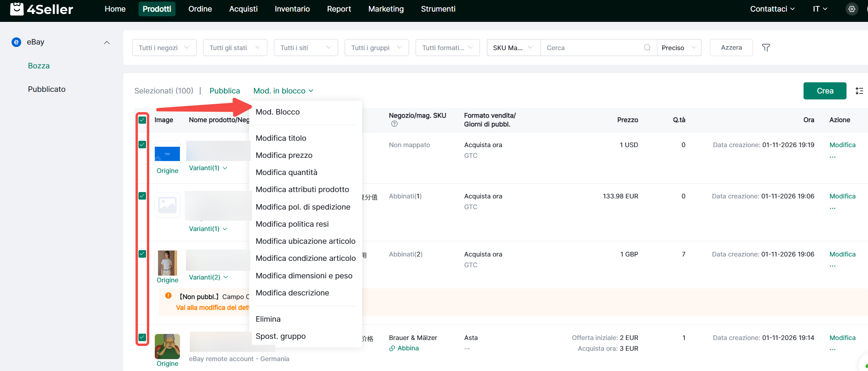This screenshot has height=371, width=868.
Task: Uncheck the 1 GBP product checkbox
Action: pyautogui.click(x=142, y=254)
